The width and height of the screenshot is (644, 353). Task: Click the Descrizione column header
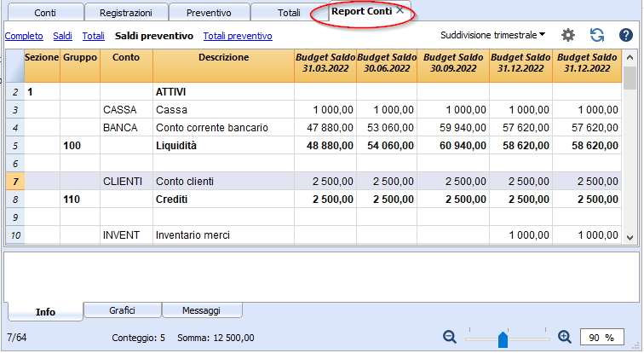point(223,66)
